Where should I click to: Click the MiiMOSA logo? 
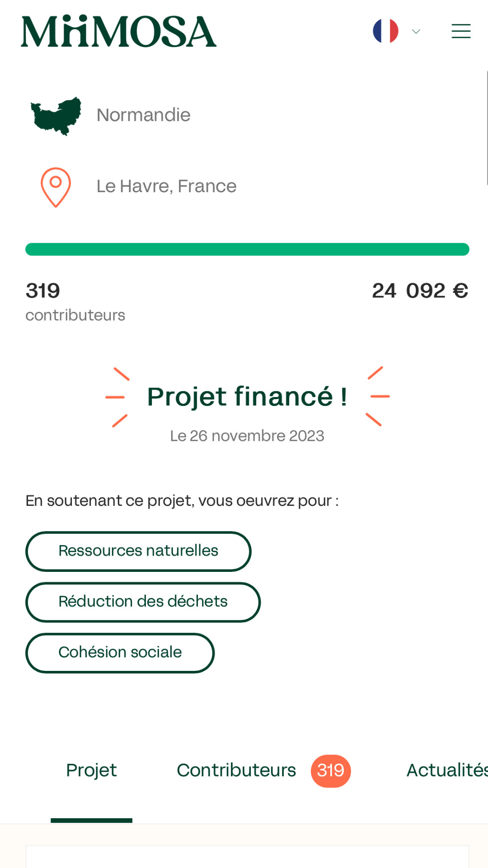[119, 32]
